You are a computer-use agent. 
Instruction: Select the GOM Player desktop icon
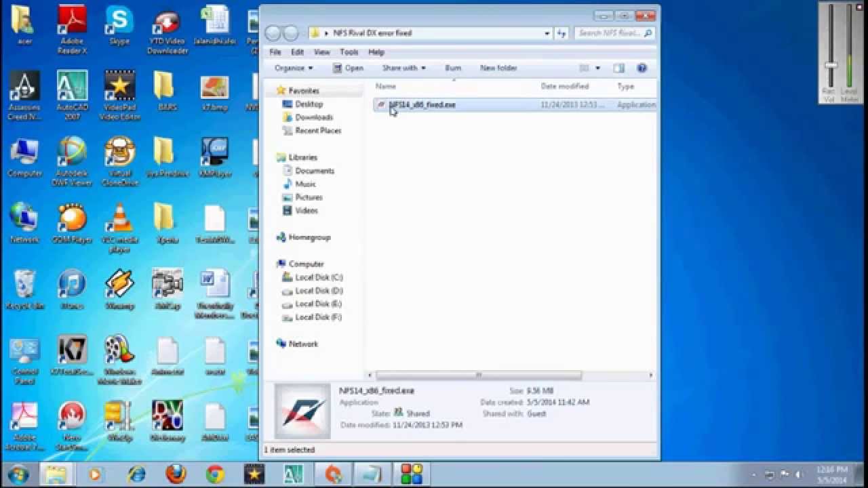(x=72, y=224)
